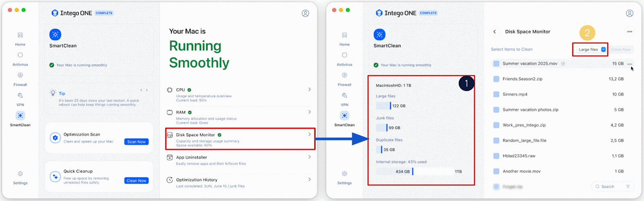This screenshot has width=644, height=201.
Task: Open Settings in the Running Smoothly window sidebar
Action: tap(20, 178)
